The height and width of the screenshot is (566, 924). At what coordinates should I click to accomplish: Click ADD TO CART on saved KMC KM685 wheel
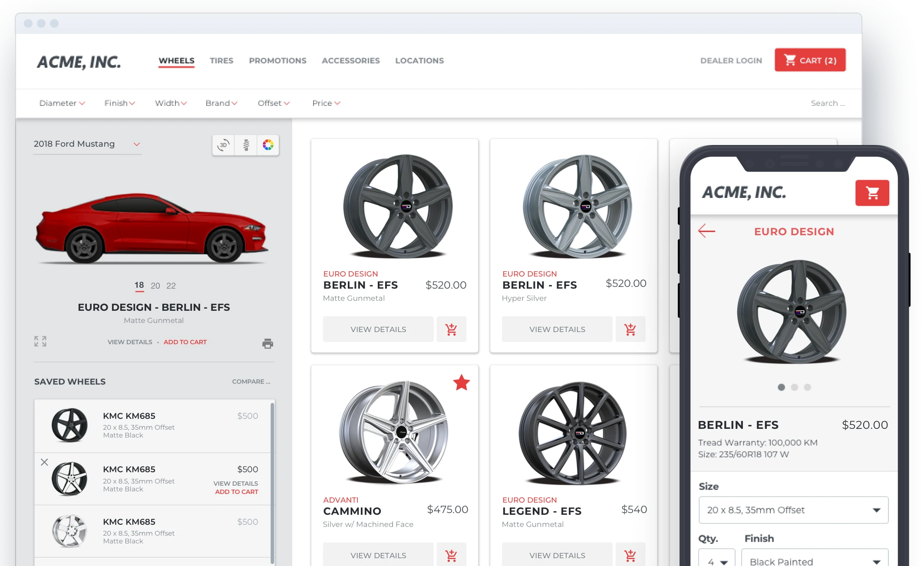tap(236, 491)
